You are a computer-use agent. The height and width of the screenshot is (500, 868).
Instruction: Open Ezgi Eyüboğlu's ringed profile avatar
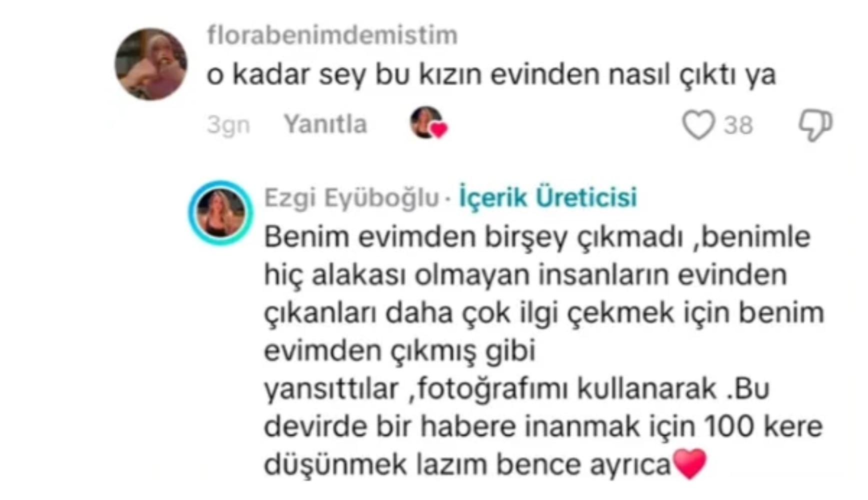[x=220, y=212]
